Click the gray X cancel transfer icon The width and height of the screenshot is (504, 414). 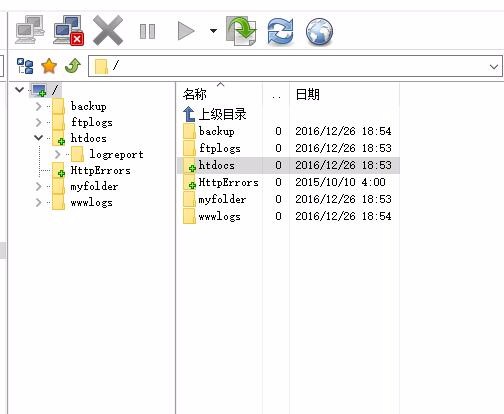108,31
